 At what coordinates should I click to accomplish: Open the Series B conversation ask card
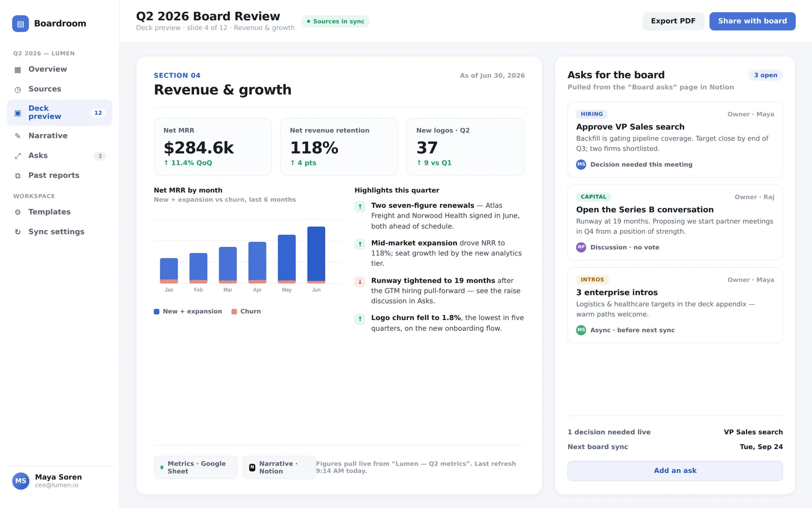coord(675,223)
